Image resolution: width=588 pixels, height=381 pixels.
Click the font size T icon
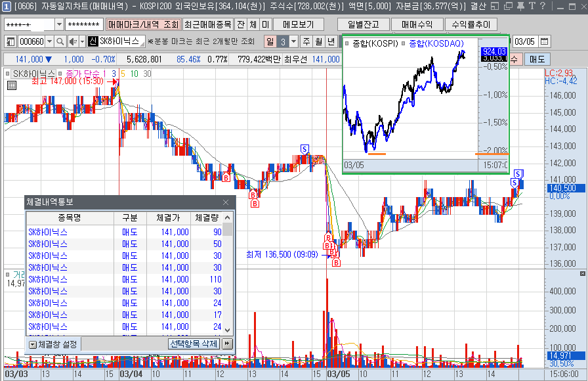pos(532,7)
